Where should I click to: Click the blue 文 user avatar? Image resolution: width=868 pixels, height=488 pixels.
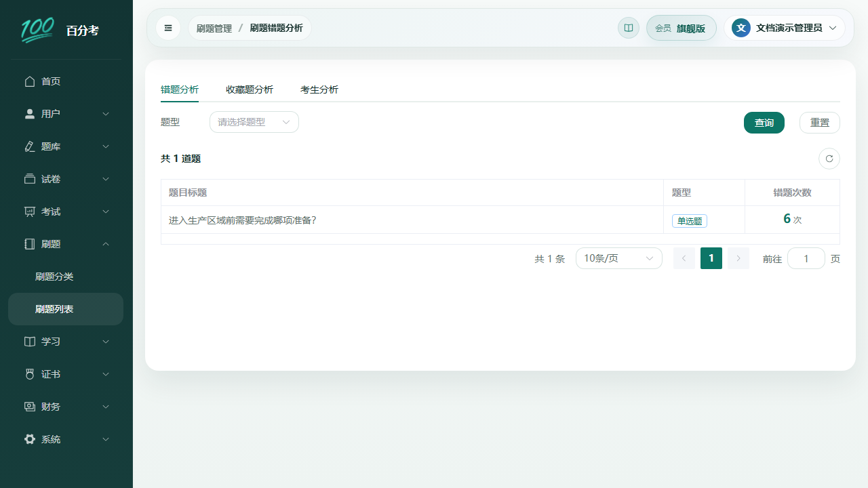point(741,28)
